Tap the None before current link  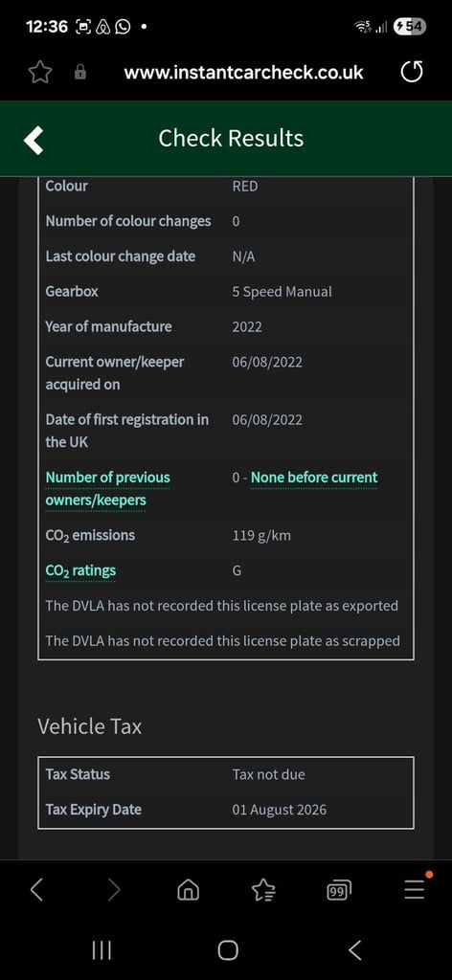click(314, 478)
